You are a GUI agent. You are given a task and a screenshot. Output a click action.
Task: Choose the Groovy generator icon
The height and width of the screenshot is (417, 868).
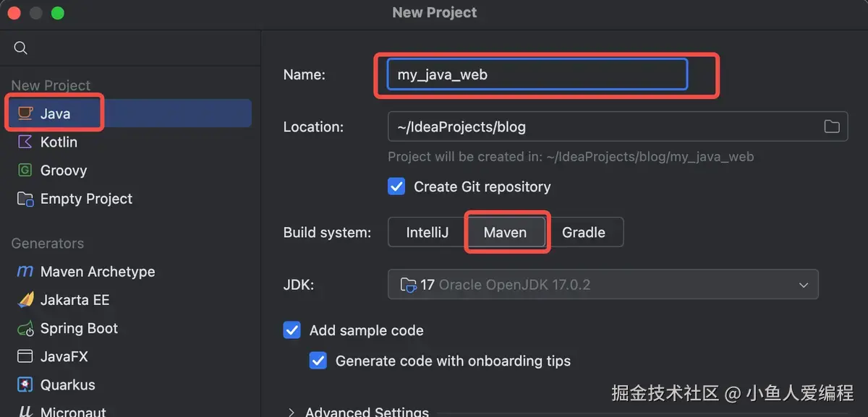[x=25, y=171]
